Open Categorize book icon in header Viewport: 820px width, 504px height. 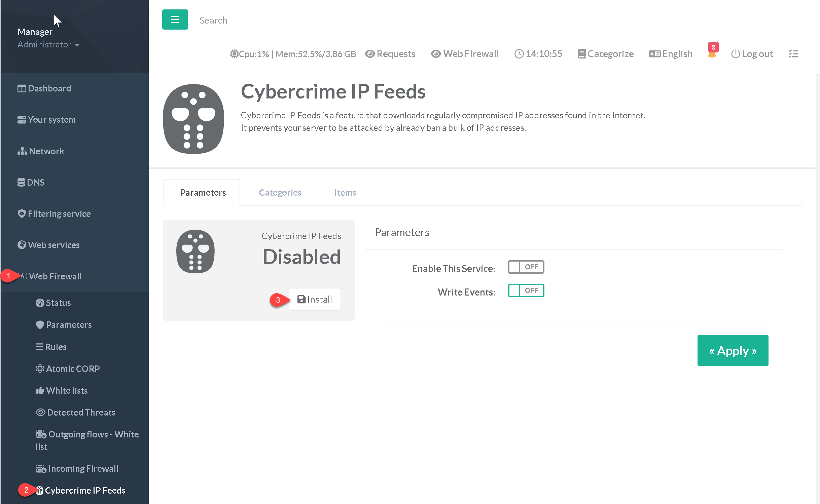581,54
